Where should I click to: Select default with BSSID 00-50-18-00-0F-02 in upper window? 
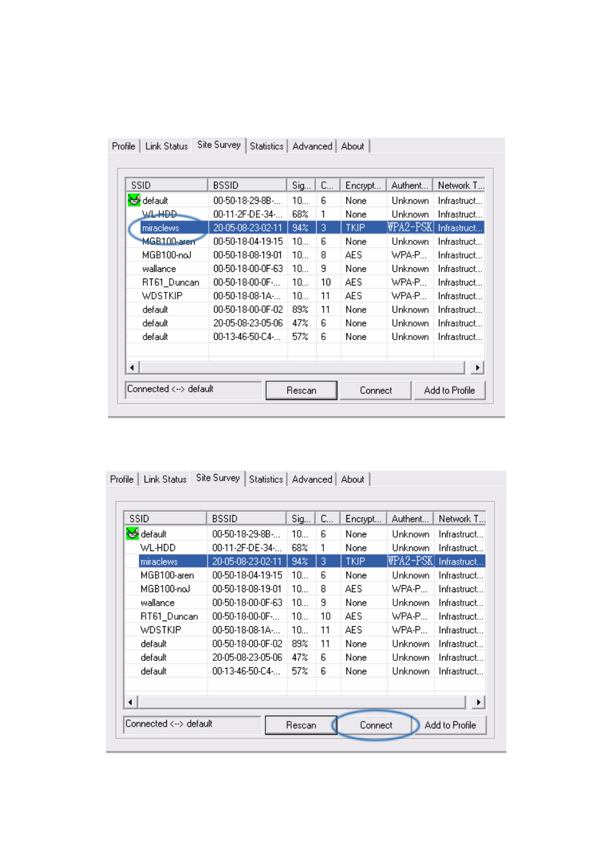(305, 309)
